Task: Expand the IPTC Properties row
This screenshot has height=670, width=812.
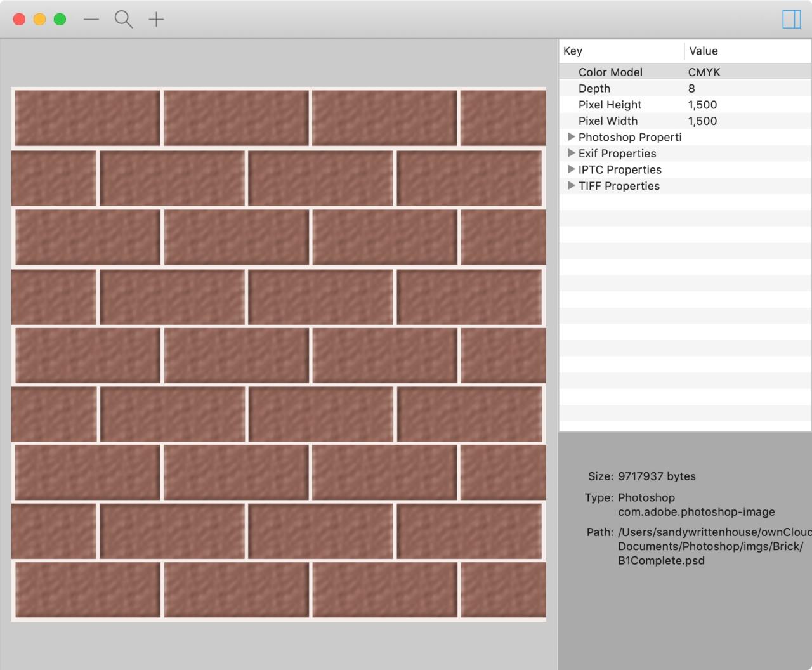Action: click(x=572, y=169)
